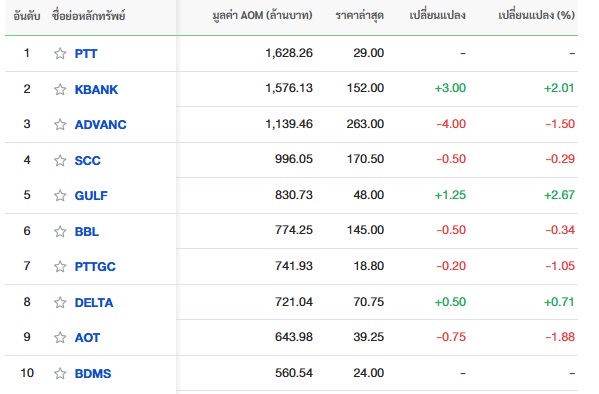Favorite PTTGC using its star icon

pos(60,266)
